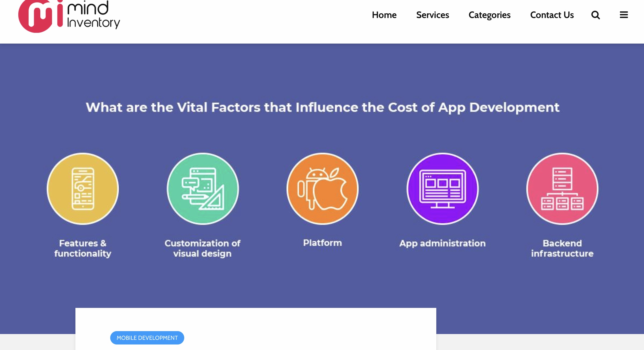Open the Categories menu item

489,15
